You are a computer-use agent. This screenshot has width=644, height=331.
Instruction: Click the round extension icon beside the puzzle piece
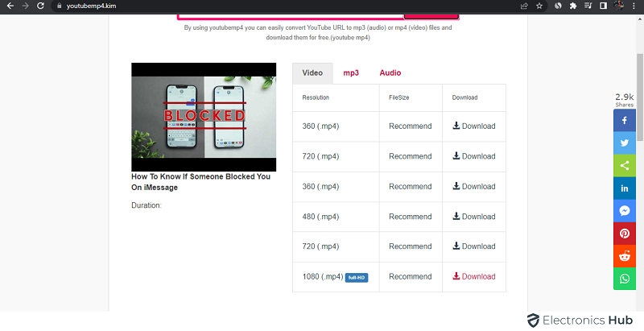[x=558, y=6]
